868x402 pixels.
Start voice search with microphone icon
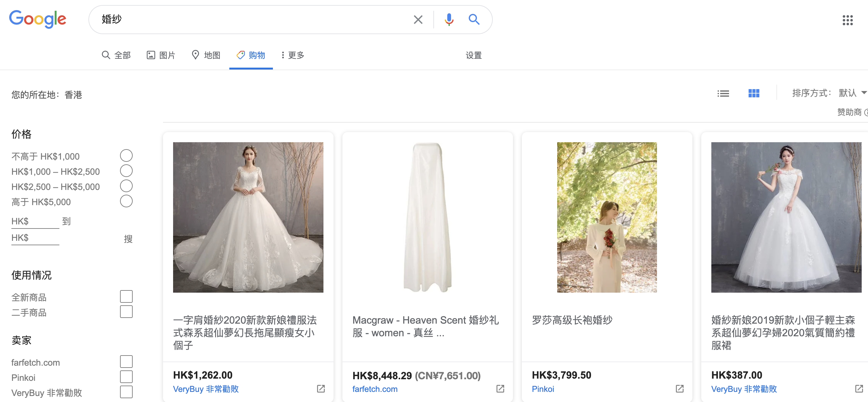pyautogui.click(x=449, y=20)
